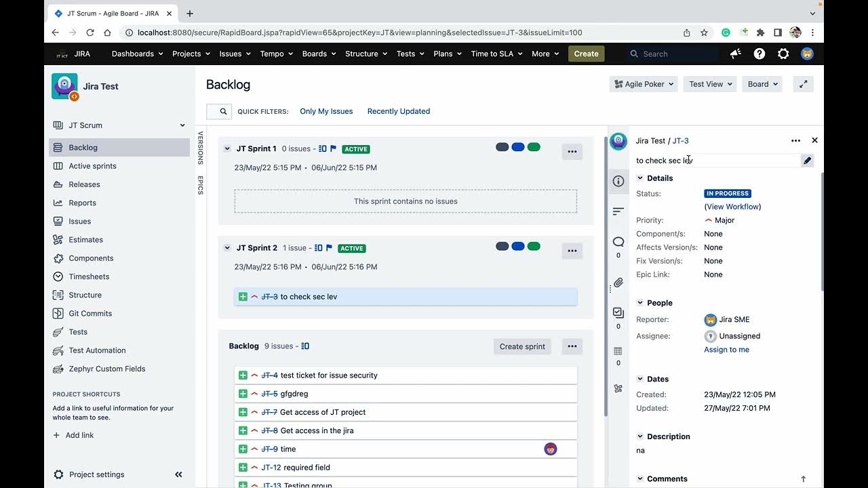Open the Boards menu
This screenshot has width=868, height=488.
(x=319, y=54)
